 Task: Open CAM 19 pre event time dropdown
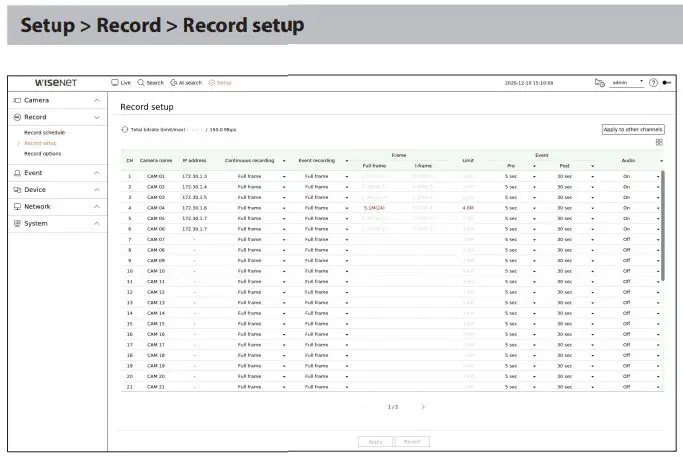click(x=534, y=366)
